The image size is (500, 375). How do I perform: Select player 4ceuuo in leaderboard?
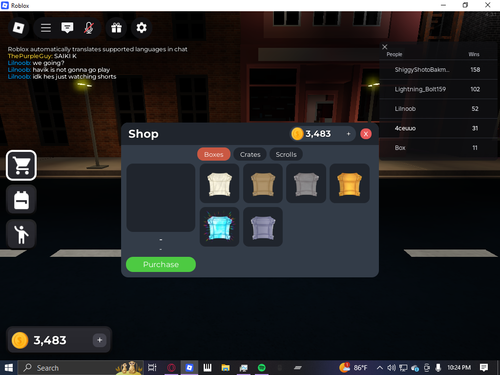tap(438, 128)
